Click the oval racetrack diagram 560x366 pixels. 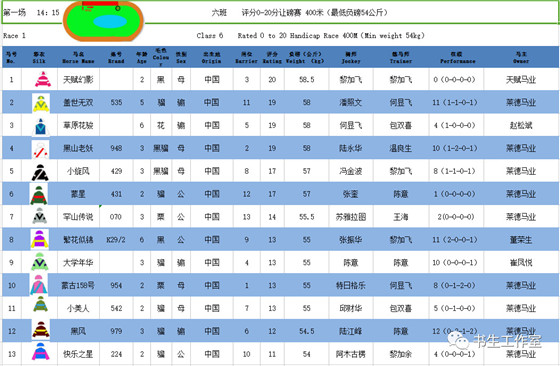click(104, 20)
